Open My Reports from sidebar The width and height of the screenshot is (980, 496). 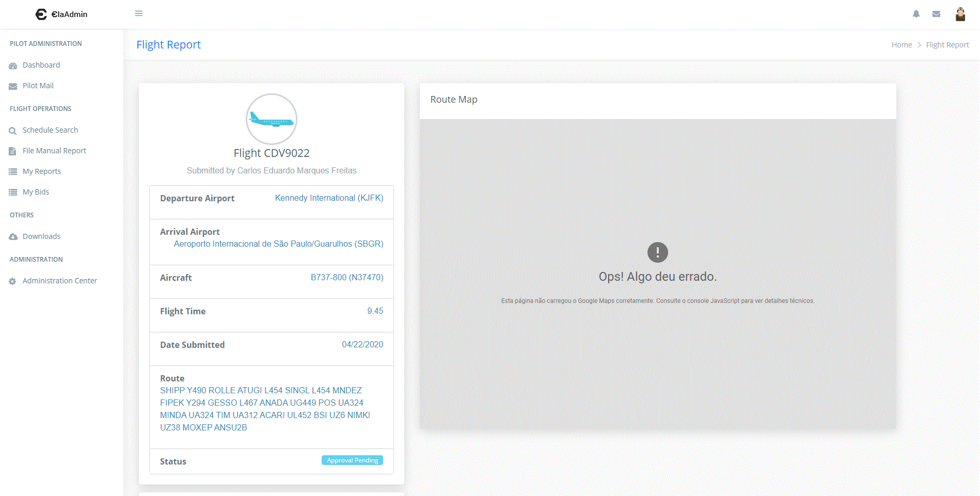click(x=41, y=171)
